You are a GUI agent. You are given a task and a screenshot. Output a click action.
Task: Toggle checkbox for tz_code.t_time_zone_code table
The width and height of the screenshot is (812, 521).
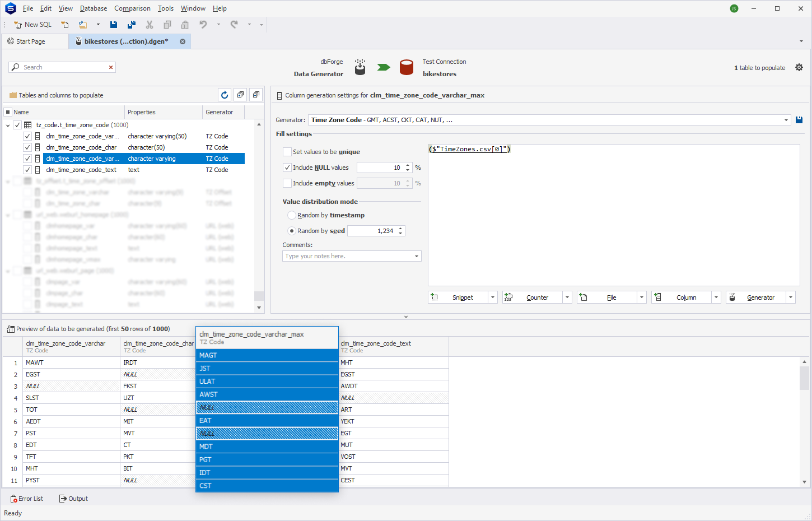[x=17, y=125]
